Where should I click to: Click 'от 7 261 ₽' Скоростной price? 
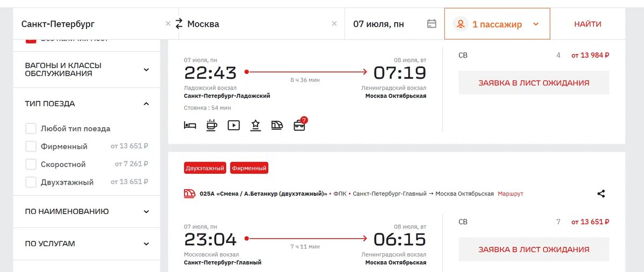[x=131, y=164]
